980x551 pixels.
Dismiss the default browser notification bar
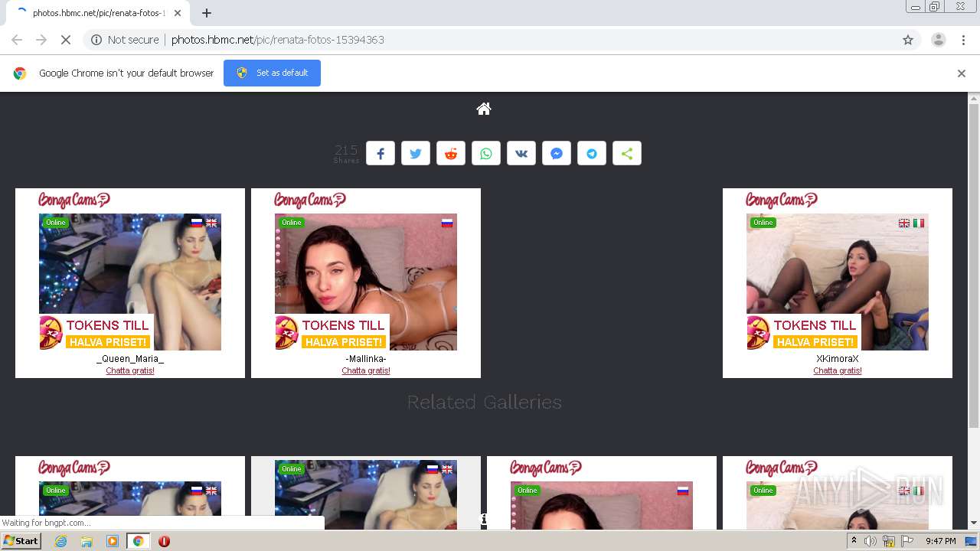[962, 73]
